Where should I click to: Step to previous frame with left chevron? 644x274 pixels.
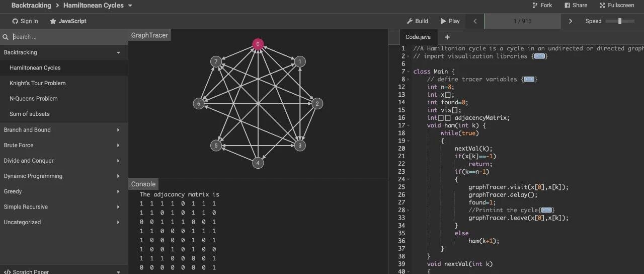click(475, 21)
